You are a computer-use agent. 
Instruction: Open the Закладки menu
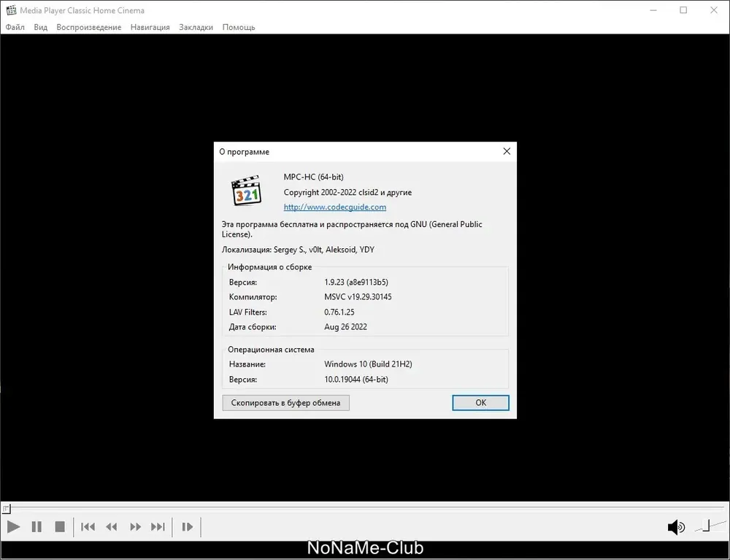point(196,27)
